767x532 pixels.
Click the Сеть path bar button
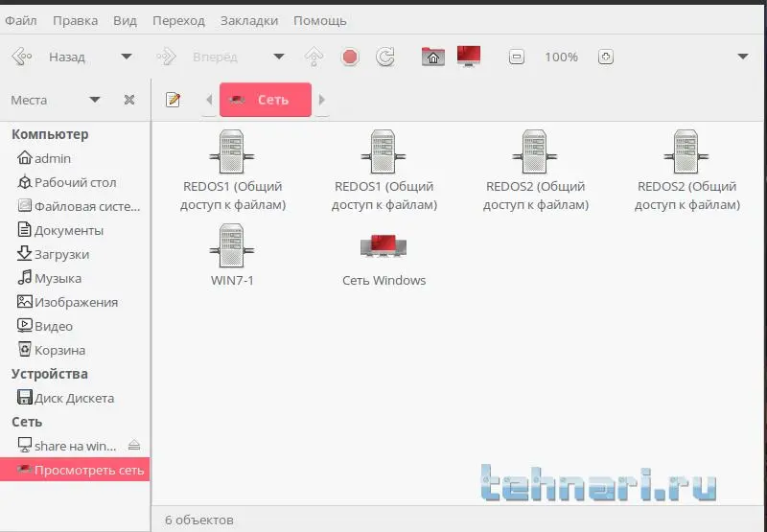click(266, 100)
